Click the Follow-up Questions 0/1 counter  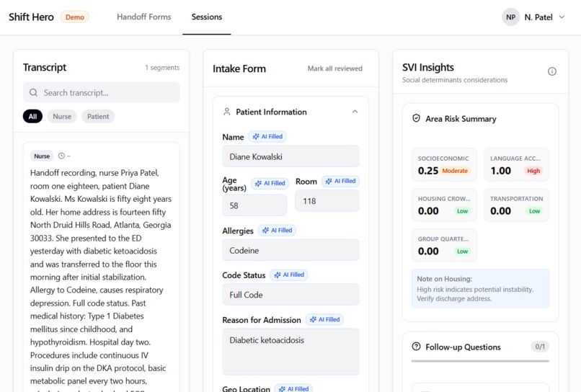pos(540,347)
